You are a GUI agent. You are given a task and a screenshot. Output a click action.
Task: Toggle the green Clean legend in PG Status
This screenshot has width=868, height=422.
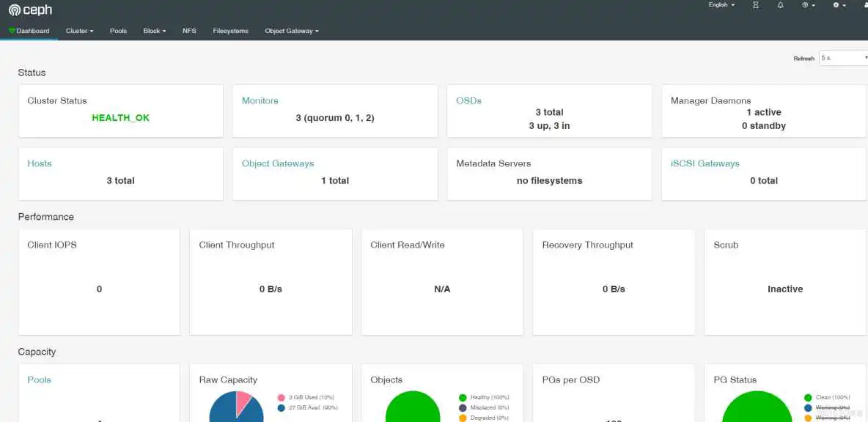coord(808,398)
